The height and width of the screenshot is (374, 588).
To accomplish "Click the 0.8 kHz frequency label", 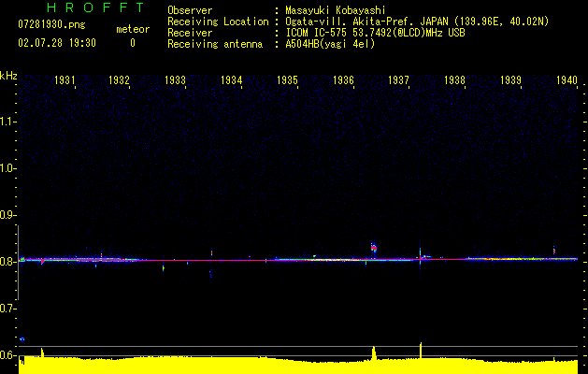I will pos(7,262).
